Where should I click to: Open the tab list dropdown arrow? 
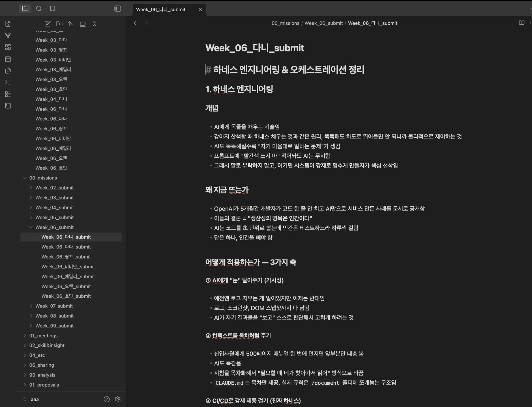[531, 9]
